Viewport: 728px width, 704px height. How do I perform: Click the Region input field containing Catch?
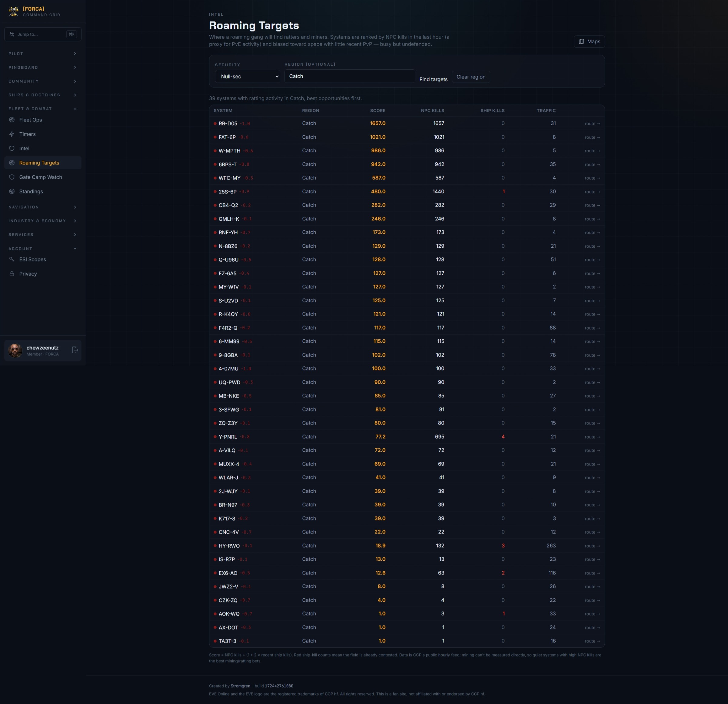tap(350, 76)
